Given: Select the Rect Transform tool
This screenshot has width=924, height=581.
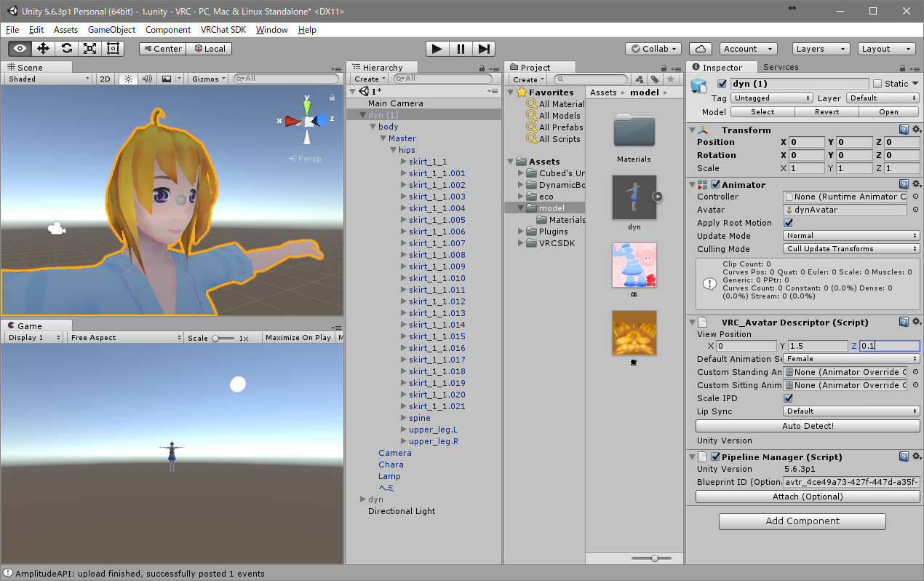Looking at the screenshot, I should (113, 49).
